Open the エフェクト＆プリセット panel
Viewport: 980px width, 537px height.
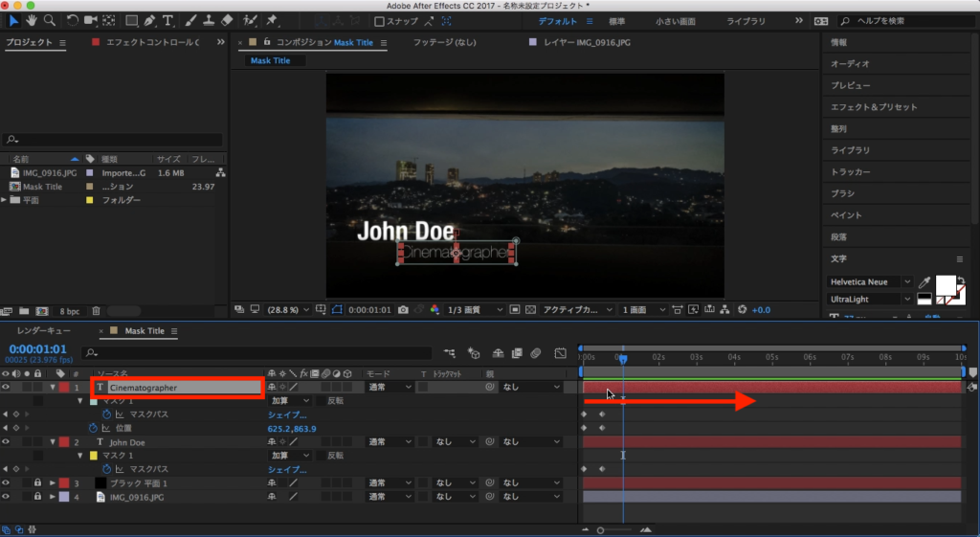click(x=873, y=107)
